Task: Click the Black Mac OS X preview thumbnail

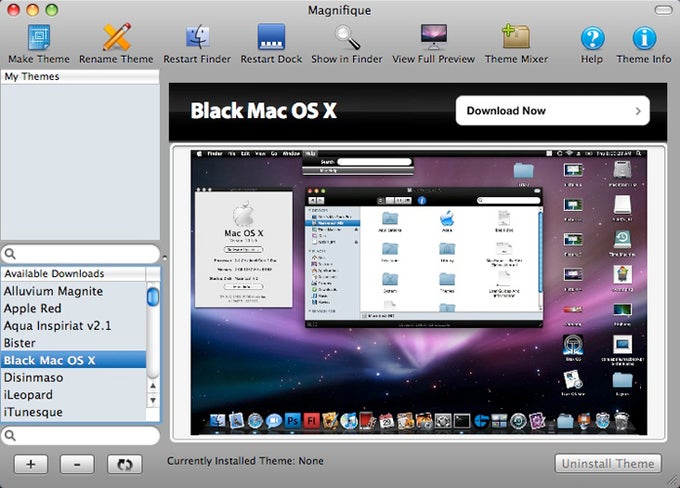Action: coord(418,292)
